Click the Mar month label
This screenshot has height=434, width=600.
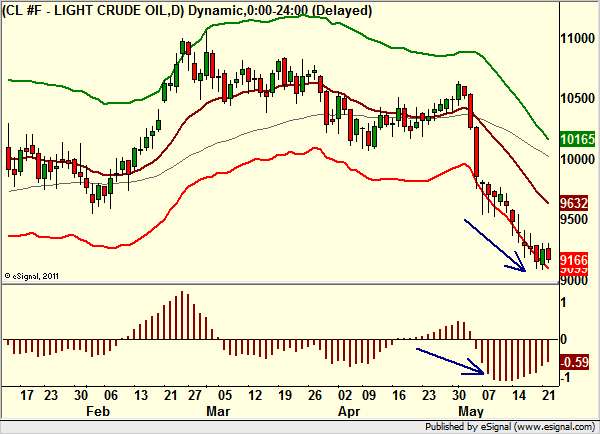(218, 411)
